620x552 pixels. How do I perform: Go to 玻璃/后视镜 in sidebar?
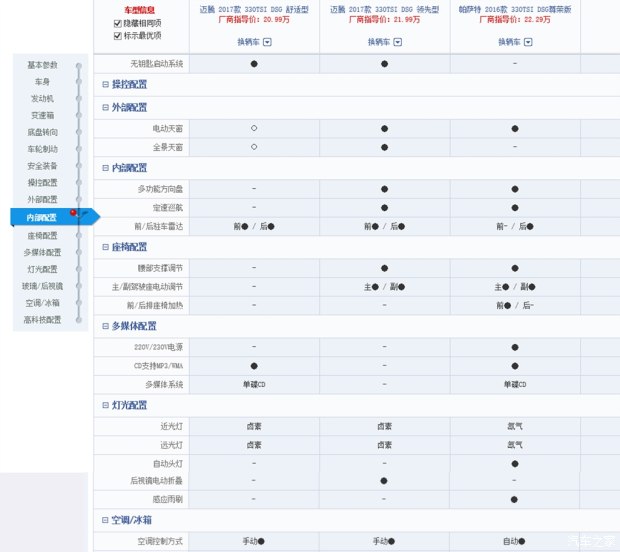(x=42, y=286)
